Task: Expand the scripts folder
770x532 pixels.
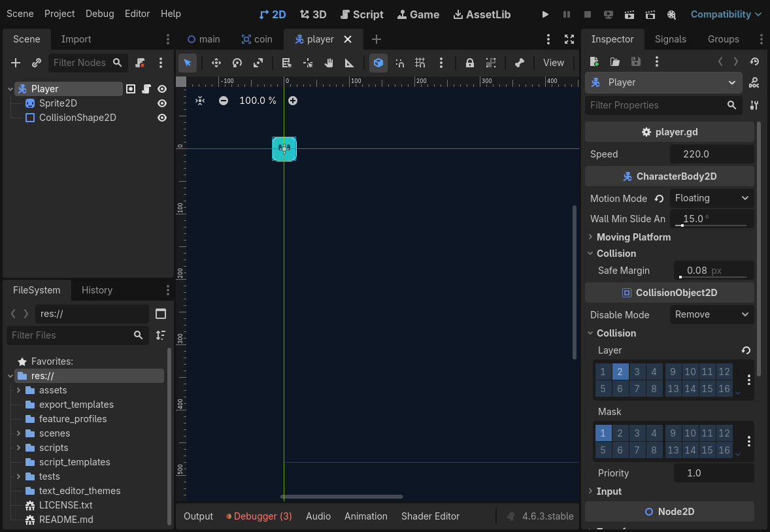Action: pyautogui.click(x=19, y=448)
